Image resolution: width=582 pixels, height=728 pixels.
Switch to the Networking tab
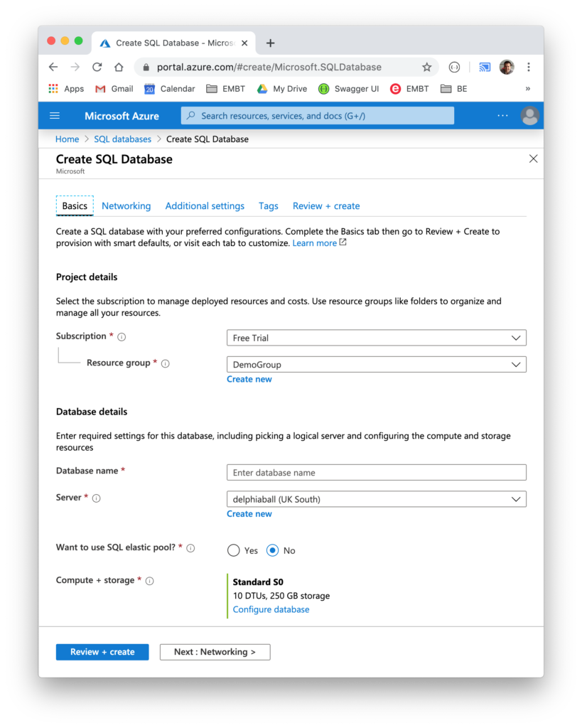[x=126, y=205]
